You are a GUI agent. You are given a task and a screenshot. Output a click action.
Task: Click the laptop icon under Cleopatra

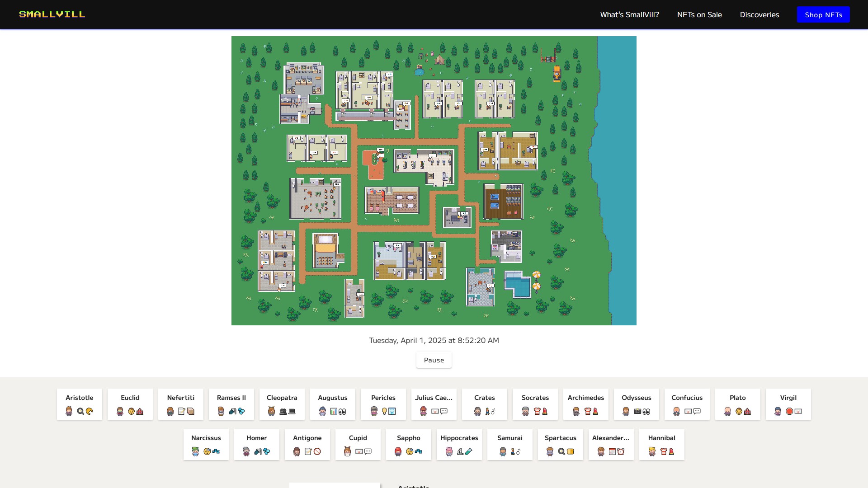click(x=292, y=411)
